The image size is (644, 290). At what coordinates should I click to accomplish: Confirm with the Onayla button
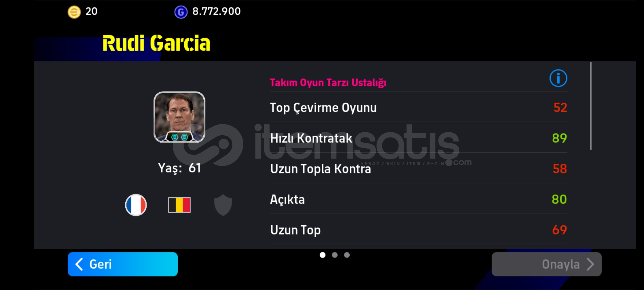(x=546, y=264)
